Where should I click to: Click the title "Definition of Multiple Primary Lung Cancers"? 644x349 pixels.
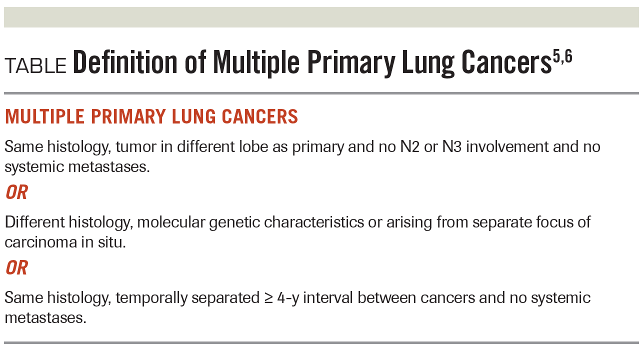311,62
